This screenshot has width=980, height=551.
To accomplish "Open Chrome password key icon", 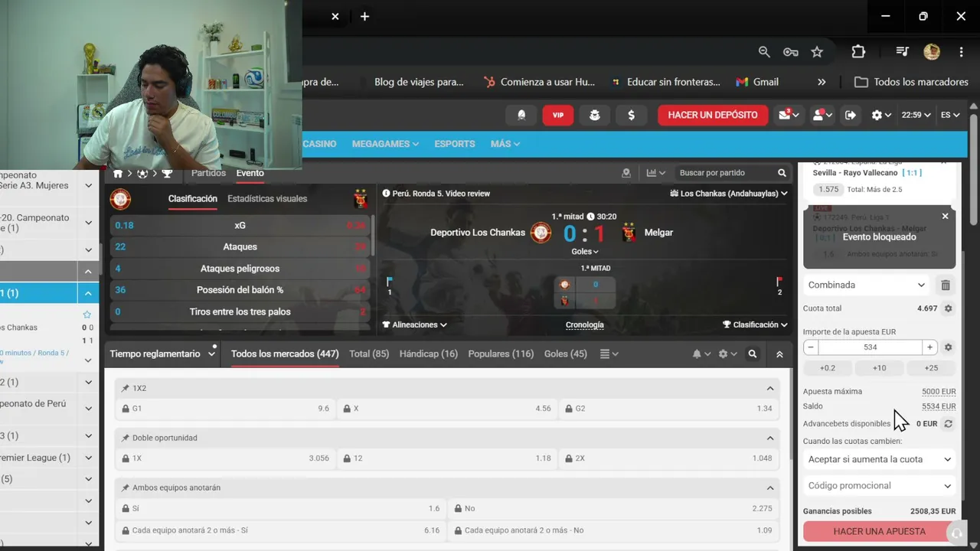I will pos(791,52).
